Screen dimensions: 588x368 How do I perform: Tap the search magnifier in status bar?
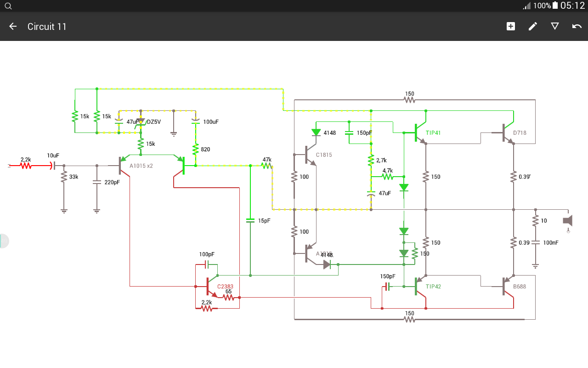pos(8,6)
